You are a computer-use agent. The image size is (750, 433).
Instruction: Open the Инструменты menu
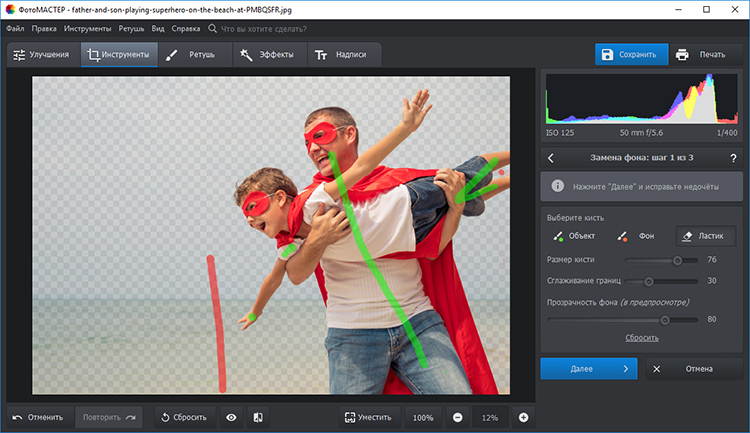pos(88,29)
